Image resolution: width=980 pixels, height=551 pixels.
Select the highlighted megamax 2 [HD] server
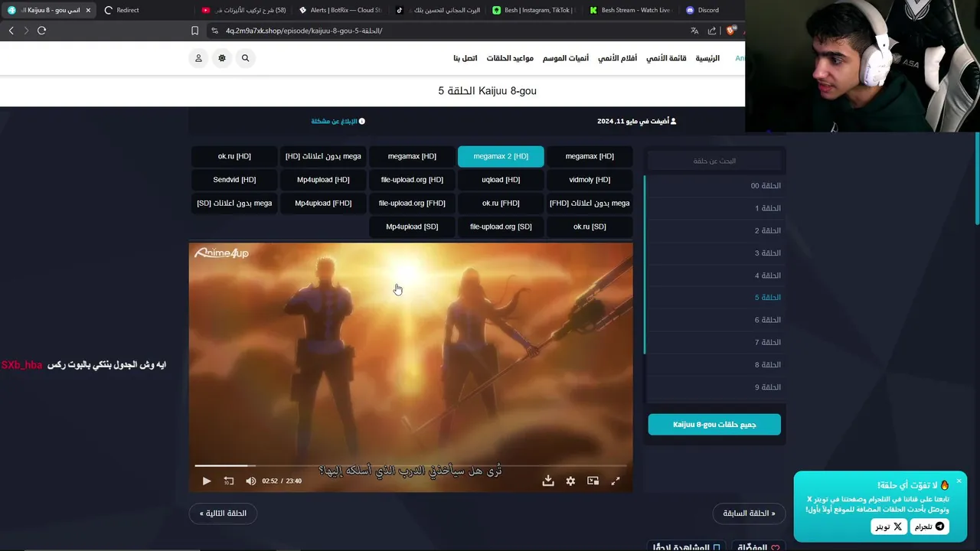tap(501, 156)
